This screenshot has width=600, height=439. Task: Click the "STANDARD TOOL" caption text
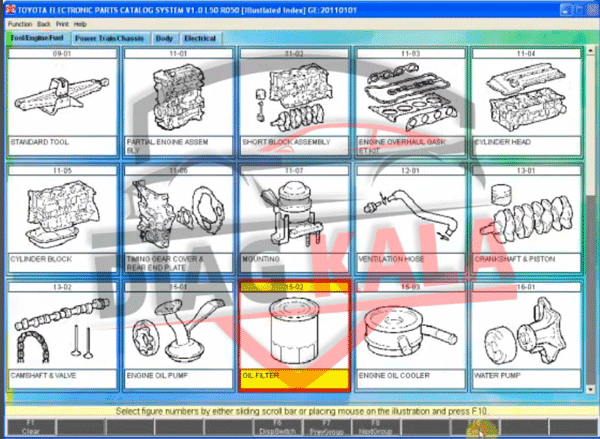coord(40,142)
